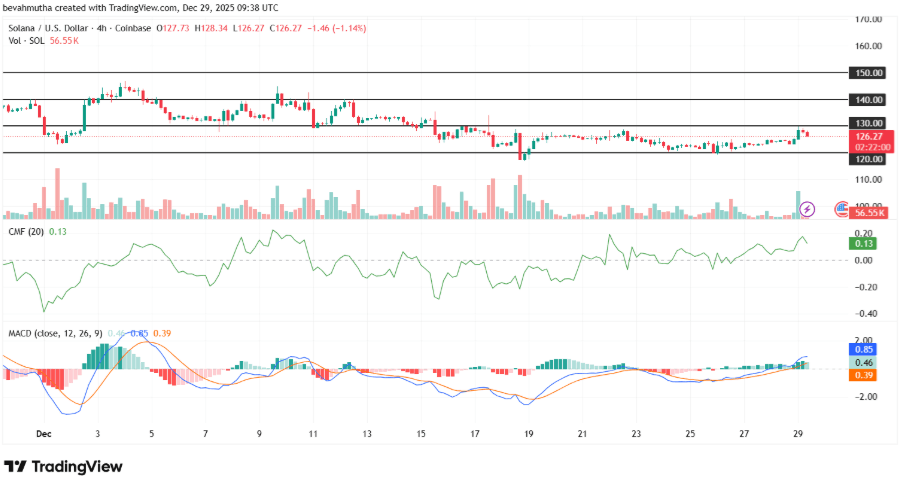Click the orange 0.39 signal line tag

(x=862, y=375)
